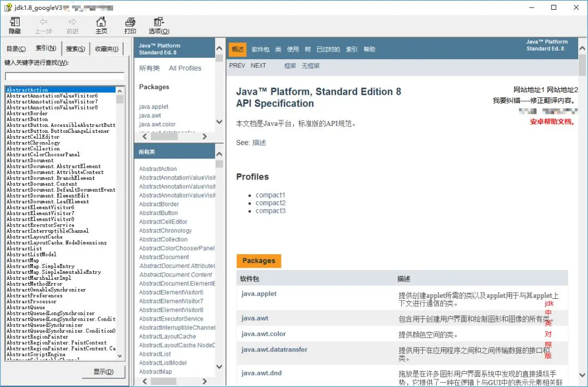Click index list scroll-down arrow
This screenshot has height=387, width=588.
point(120,356)
